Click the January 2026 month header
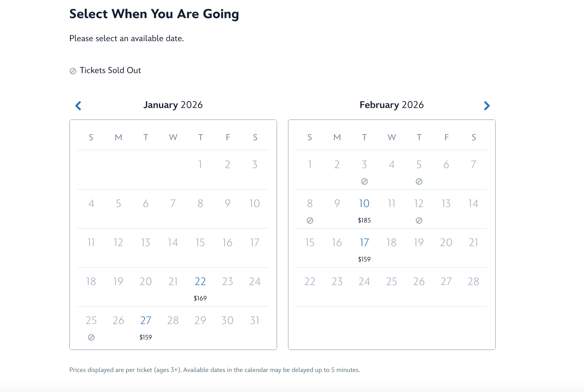 173,105
